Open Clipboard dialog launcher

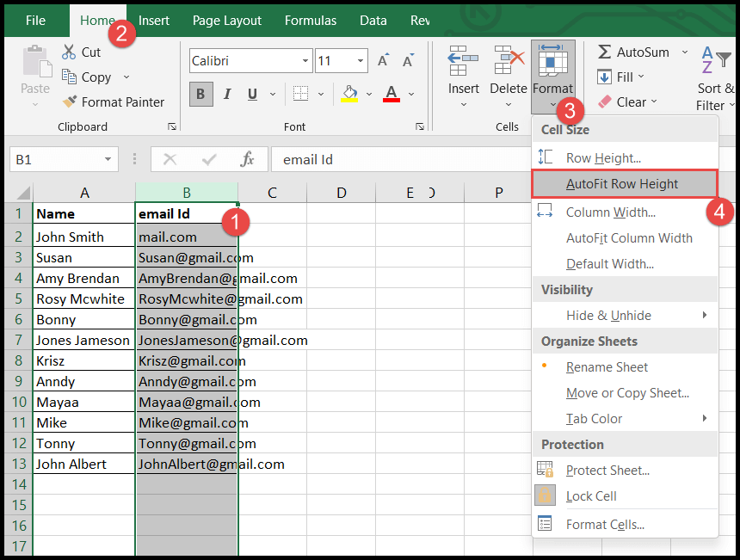point(172,126)
